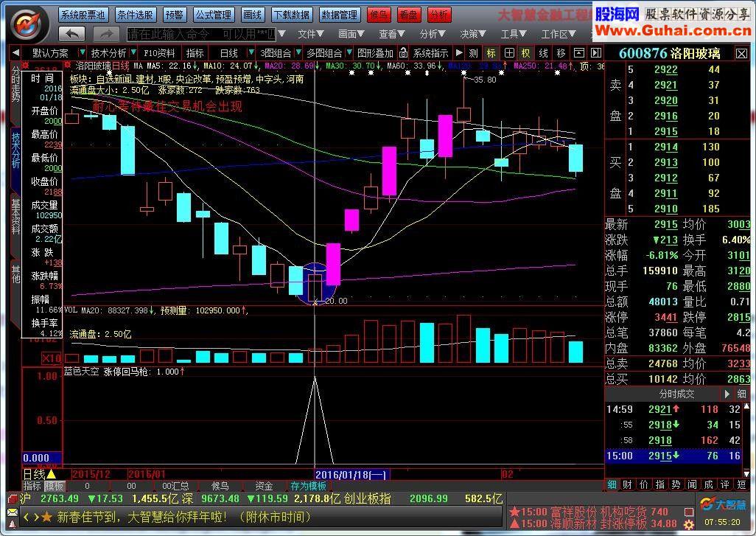Toggle the 权 rights-adjust icon

click(526, 52)
